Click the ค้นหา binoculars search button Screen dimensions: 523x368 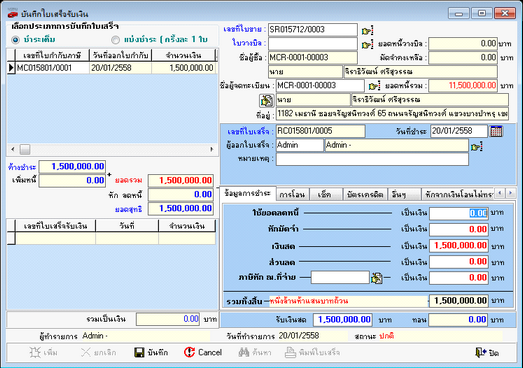tap(255, 352)
